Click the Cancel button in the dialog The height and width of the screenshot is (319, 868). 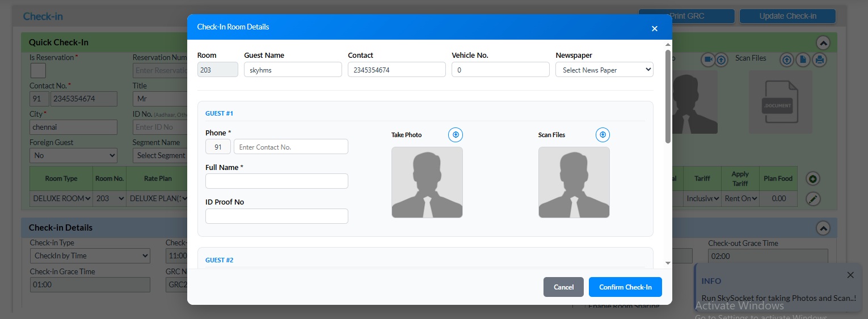pos(563,287)
